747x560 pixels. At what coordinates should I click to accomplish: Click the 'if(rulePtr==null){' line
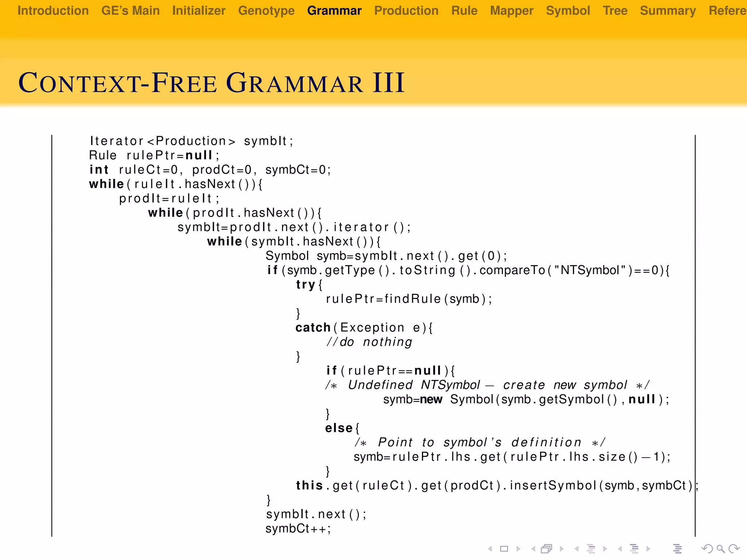click(x=390, y=370)
